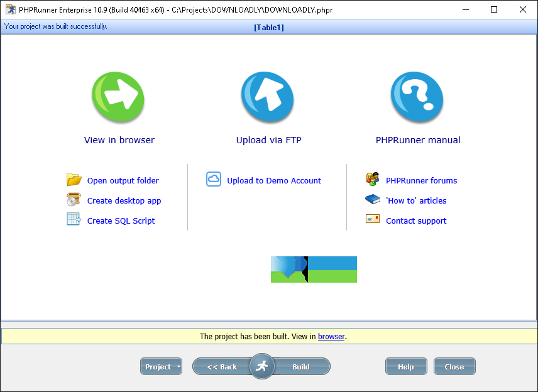Minimize the PHPRunner window
Screen dimensions: 538x392
pos(466,9)
